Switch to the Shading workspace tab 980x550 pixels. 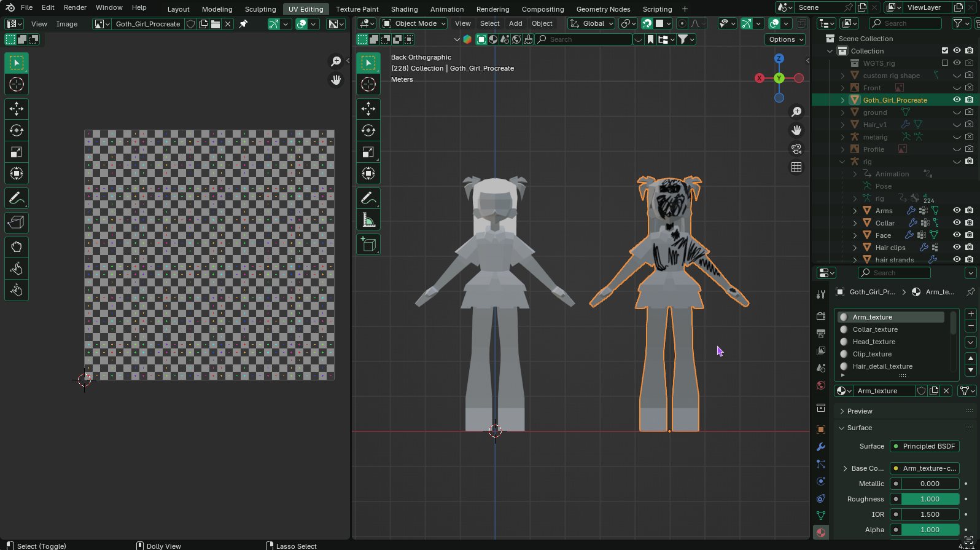click(404, 9)
